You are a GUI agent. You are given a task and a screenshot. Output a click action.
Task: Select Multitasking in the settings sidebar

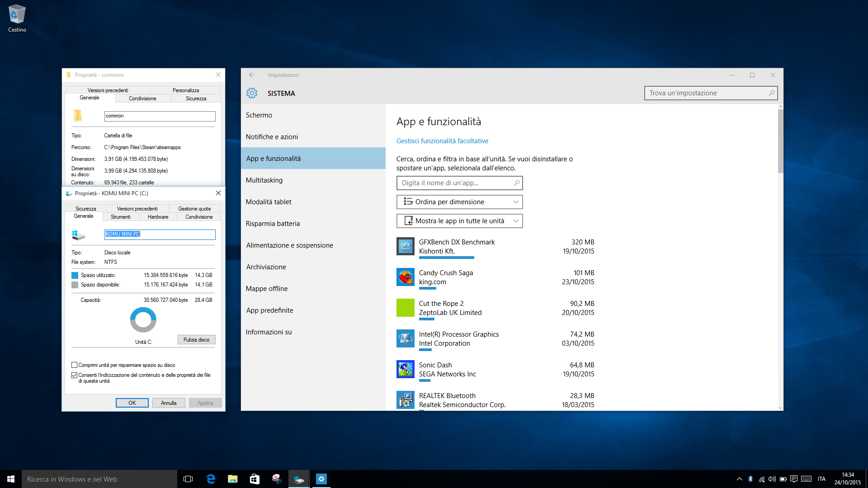pyautogui.click(x=313, y=180)
